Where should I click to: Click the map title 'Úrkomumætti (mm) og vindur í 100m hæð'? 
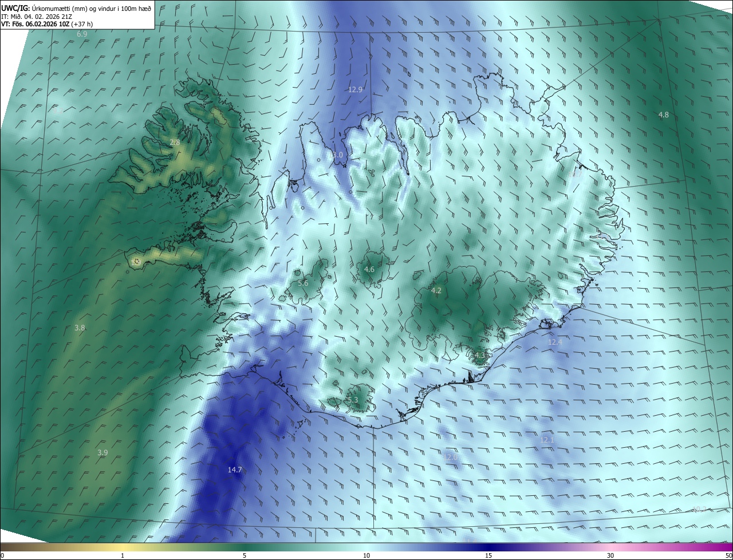click(x=90, y=8)
